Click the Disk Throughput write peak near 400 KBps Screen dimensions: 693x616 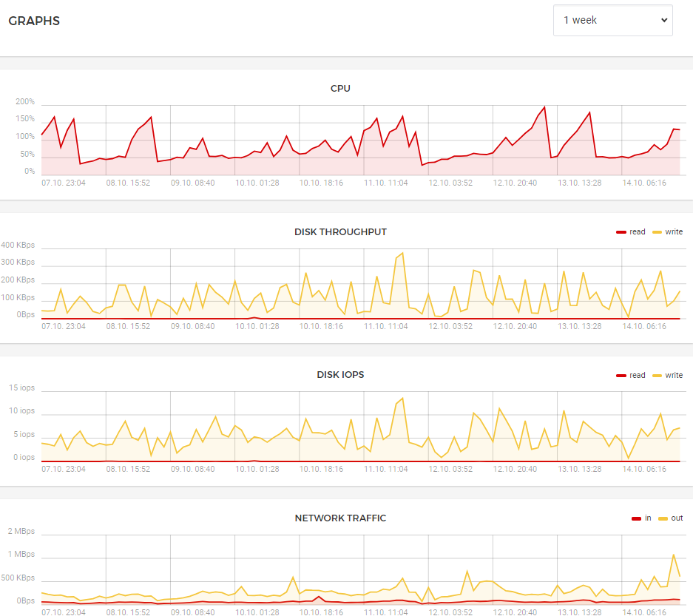[x=402, y=253]
